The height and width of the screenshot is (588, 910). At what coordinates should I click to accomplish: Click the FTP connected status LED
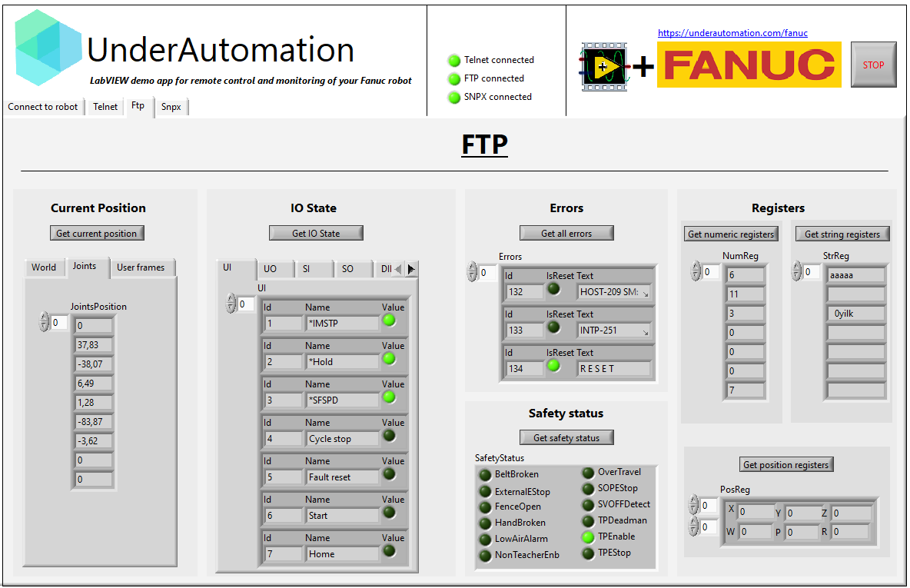(x=453, y=79)
